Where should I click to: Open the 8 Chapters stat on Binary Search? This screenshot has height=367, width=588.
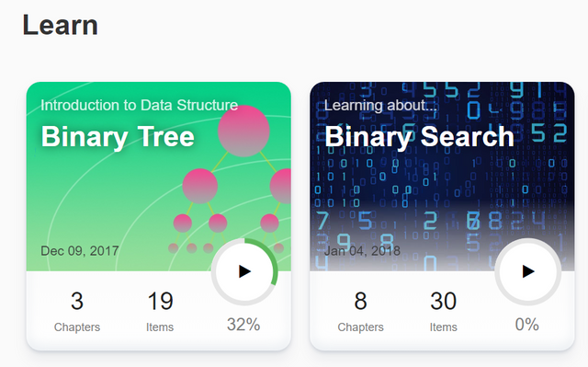360,312
